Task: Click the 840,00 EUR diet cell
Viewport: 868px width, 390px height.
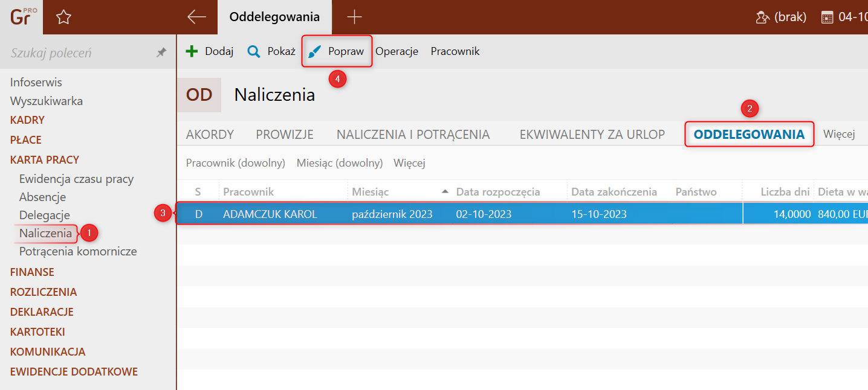Action: (843, 214)
